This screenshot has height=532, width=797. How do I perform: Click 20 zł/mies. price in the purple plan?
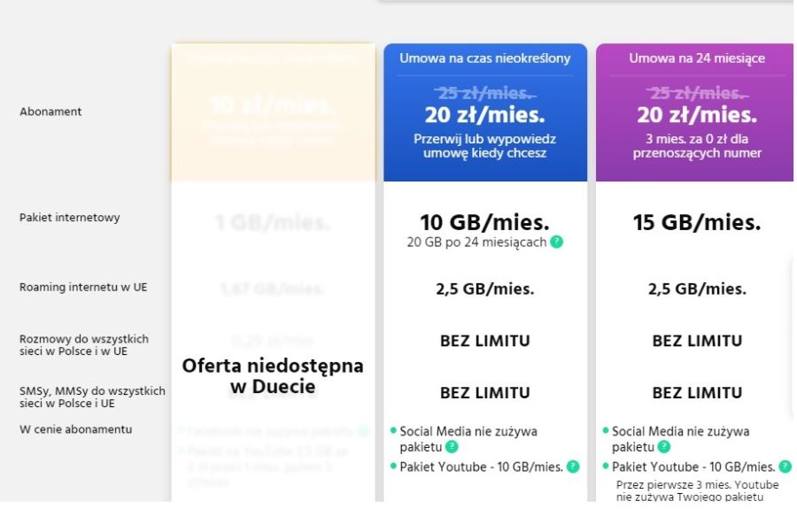697,115
